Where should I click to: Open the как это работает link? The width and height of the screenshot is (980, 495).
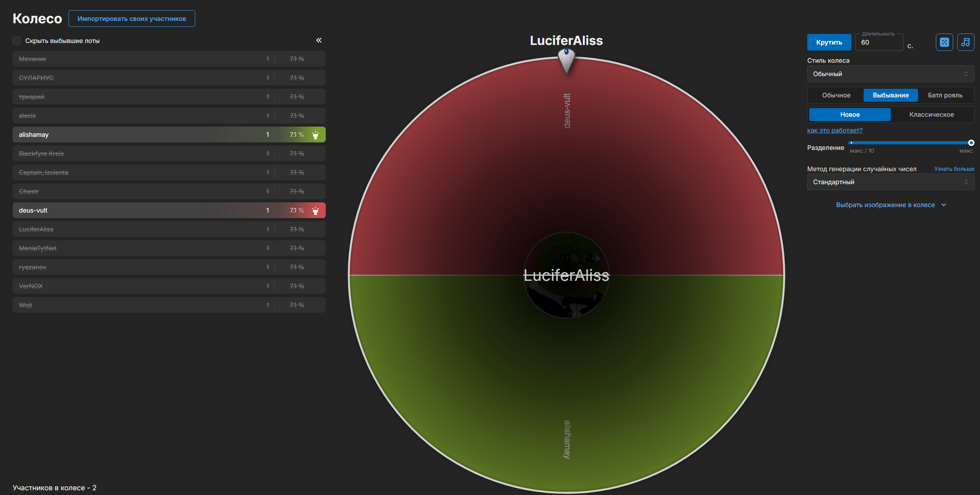(x=834, y=130)
